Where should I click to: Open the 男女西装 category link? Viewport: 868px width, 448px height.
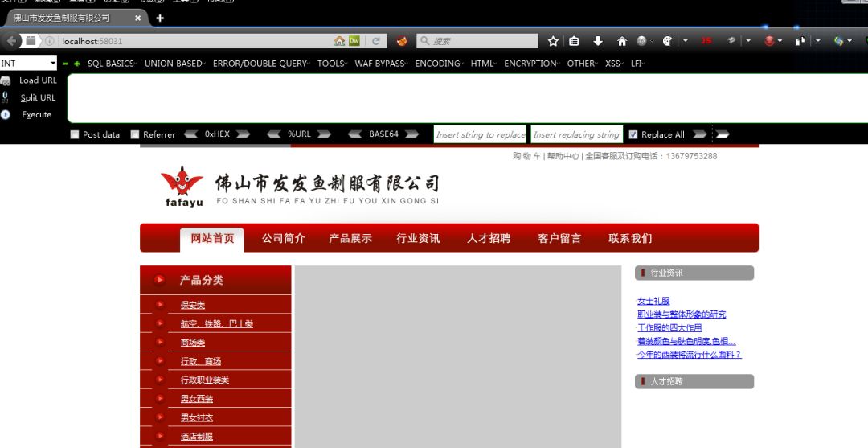click(197, 399)
